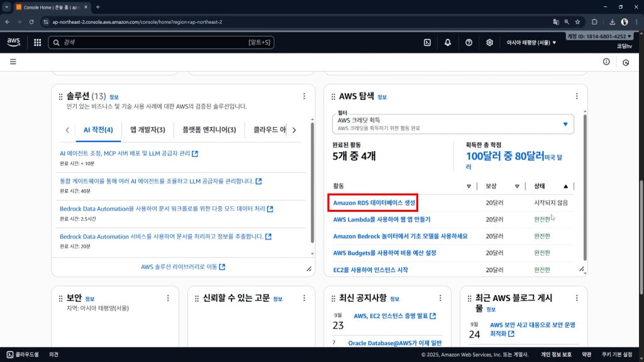Open 쿠키 기본 설정 in footer
This screenshot has height=362, width=644.
tap(617, 354)
